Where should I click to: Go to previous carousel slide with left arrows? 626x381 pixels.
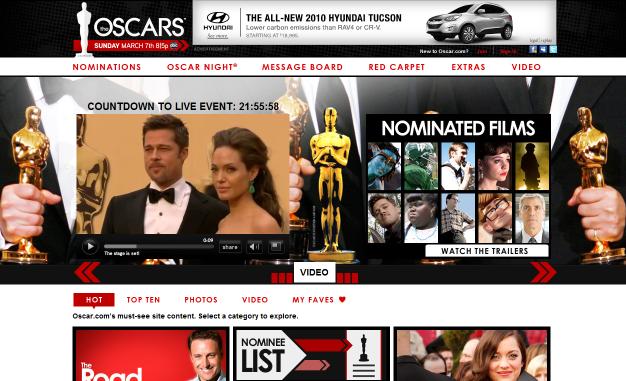coord(87,272)
